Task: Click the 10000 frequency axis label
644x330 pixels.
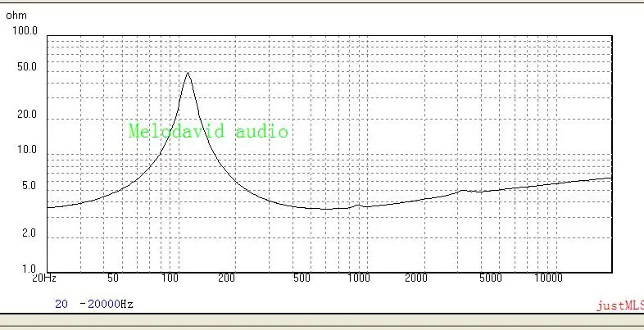Action: 548,278
